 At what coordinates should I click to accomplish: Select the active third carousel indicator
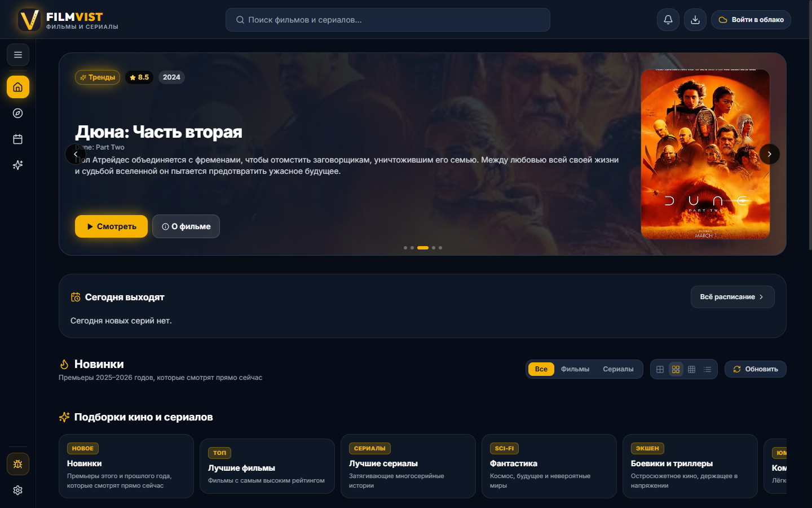point(423,248)
